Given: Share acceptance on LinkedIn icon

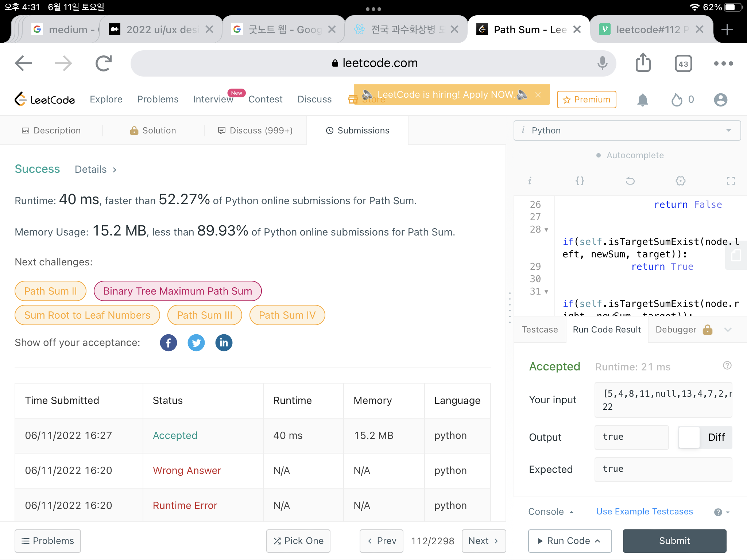Looking at the screenshot, I should click(x=224, y=343).
